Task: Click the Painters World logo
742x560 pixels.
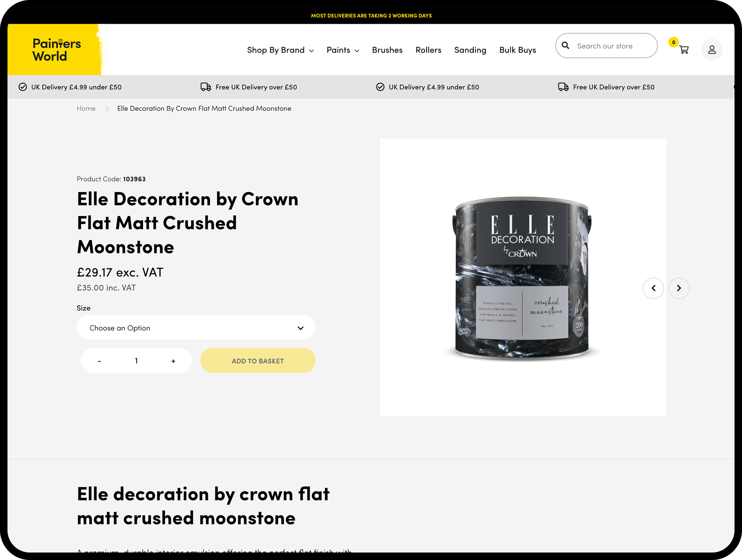Action: pyautogui.click(x=56, y=50)
